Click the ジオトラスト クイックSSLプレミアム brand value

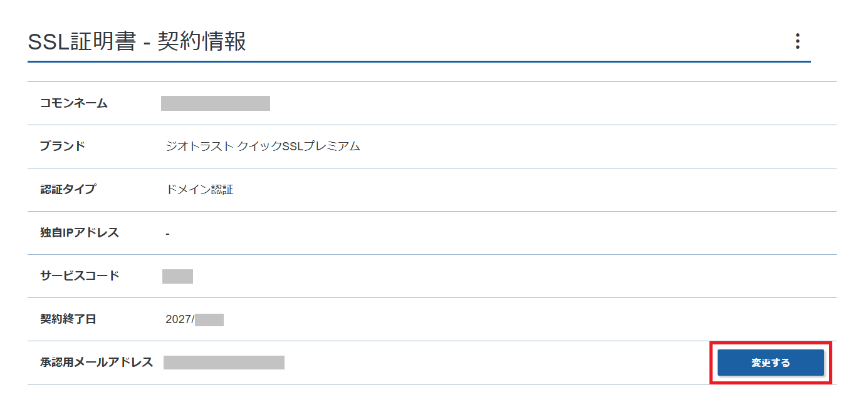tap(263, 147)
